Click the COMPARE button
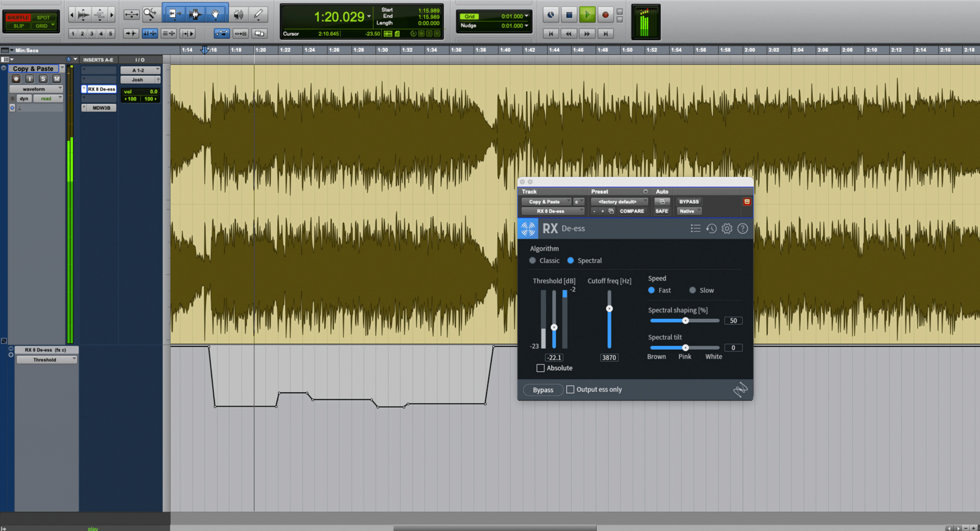 tap(632, 211)
